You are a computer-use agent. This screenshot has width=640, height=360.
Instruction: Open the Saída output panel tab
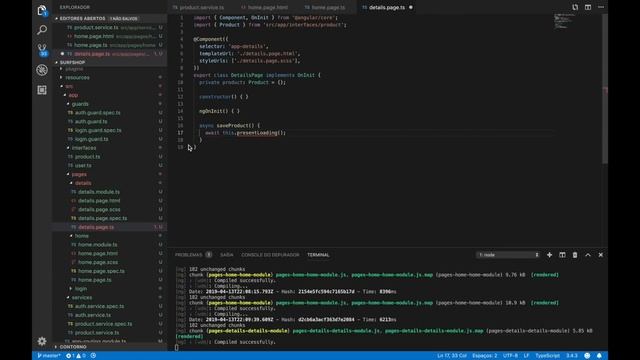[227, 255]
